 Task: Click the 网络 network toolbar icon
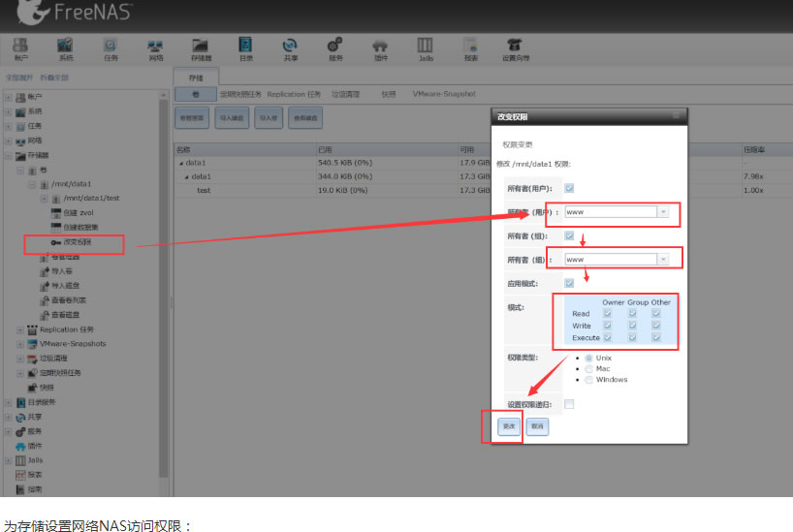point(155,49)
